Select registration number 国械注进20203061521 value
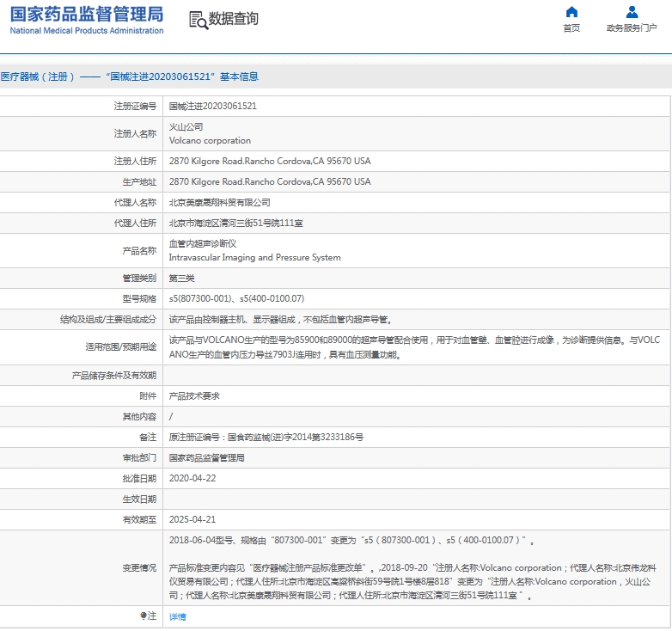Image resolution: width=672 pixels, height=631 pixels. 212,106
